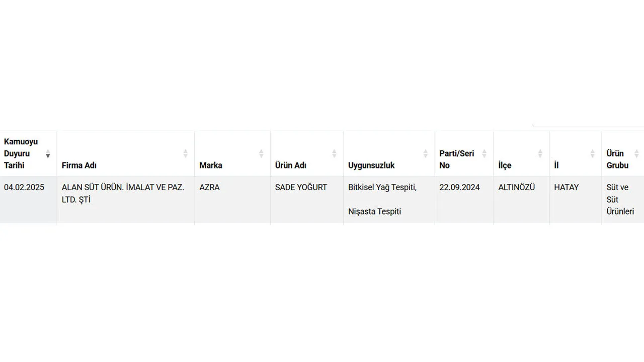Click the ALAN SÜT ÜRÜN. company name cell

coord(123,194)
